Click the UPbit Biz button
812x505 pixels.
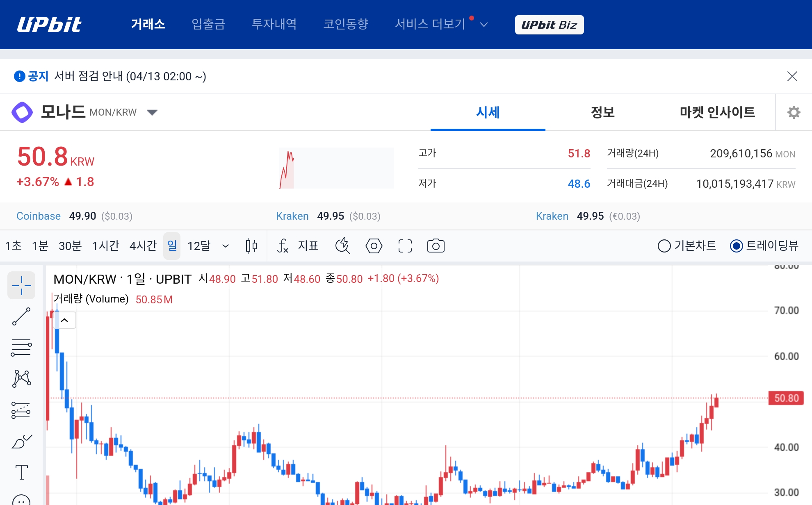point(549,25)
